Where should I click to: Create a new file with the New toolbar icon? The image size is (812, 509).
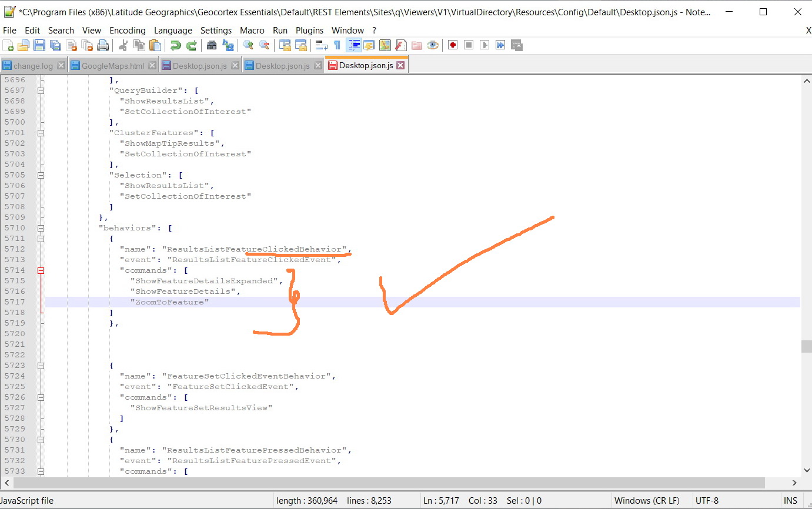pyautogui.click(x=8, y=45)
